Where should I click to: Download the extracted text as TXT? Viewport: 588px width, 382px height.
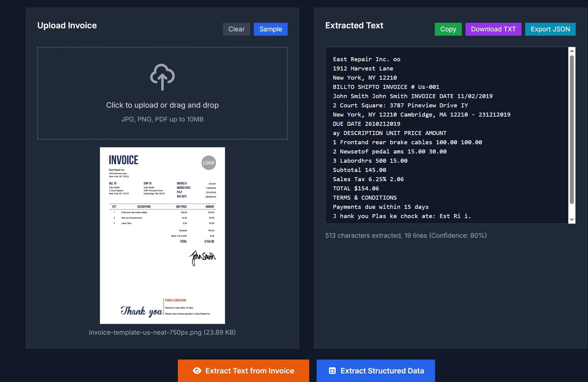[493, 29]
